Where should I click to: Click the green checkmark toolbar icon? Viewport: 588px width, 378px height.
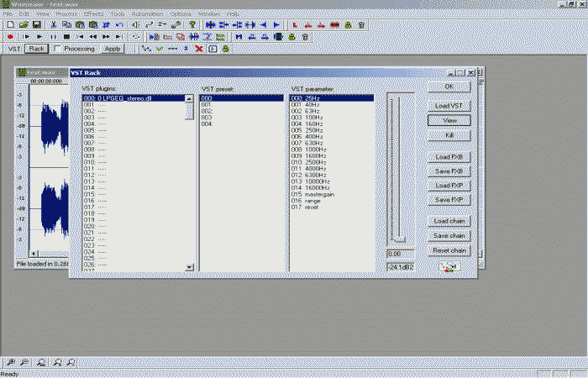[x=159, y=49]
